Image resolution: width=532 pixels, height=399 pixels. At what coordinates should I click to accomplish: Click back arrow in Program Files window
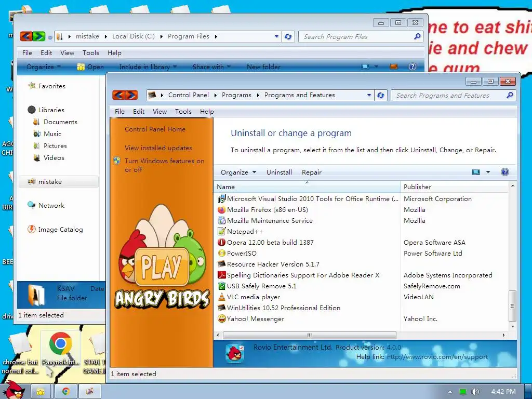pos(26,36)
